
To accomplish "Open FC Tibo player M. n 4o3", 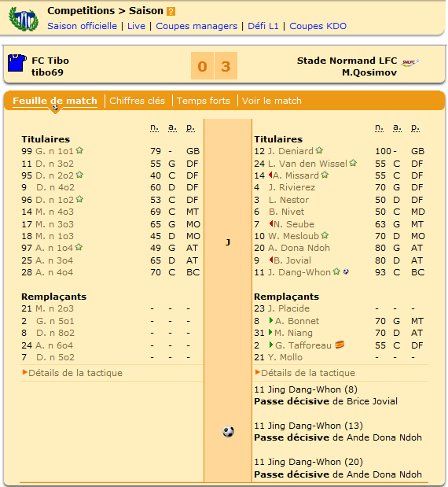I will click(x=54, y=212).
